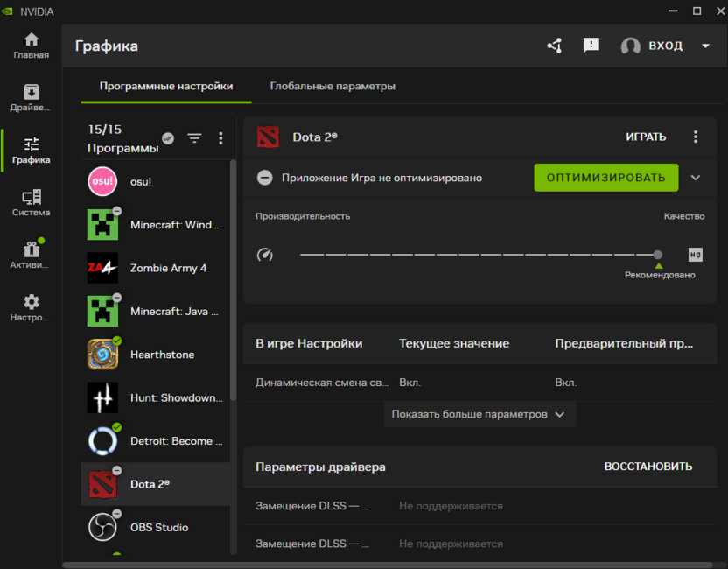The image size is (728, 569).
Task: Expand the account dropdown arrow next to ВХОД
Action: 705,46
